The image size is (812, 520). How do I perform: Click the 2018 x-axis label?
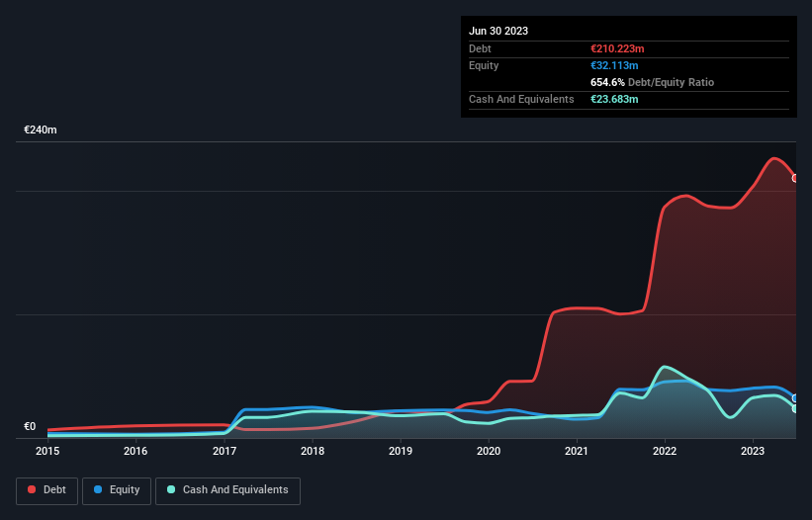coord(313,451)
